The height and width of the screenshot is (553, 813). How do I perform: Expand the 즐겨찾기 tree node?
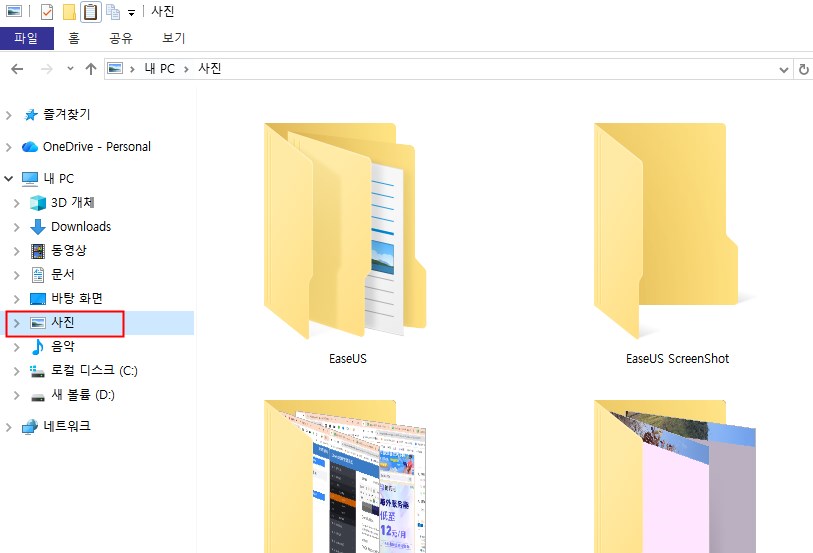pos(9,115)
